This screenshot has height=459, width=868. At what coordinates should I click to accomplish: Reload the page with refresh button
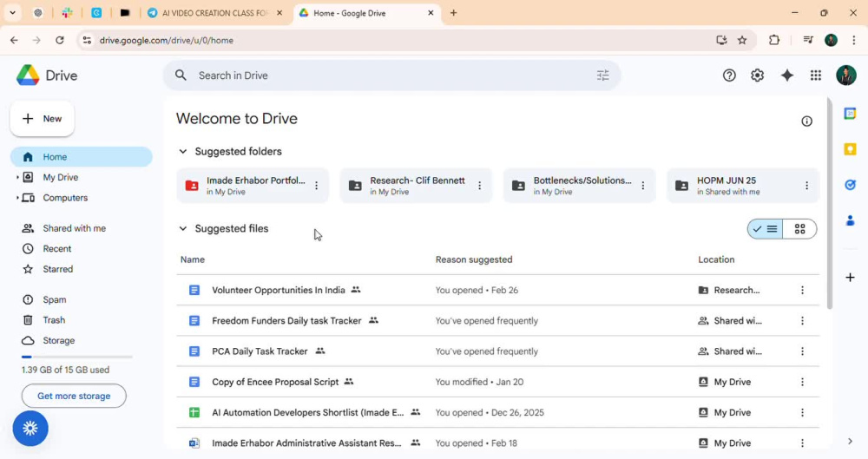tap(60, 40)
